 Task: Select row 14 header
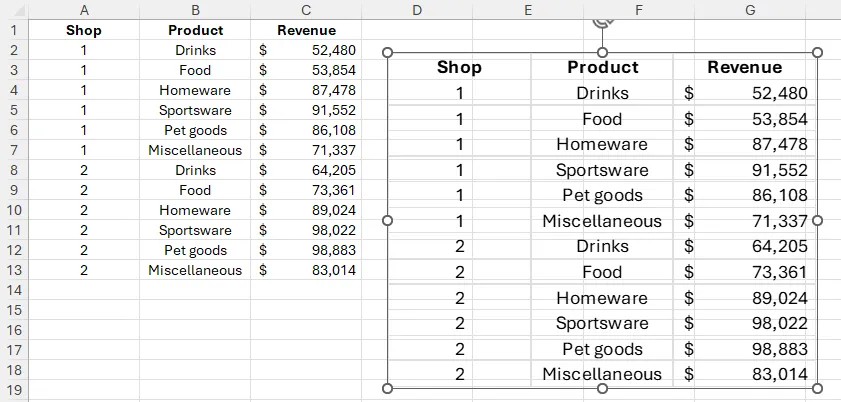(x=14, y=290)
